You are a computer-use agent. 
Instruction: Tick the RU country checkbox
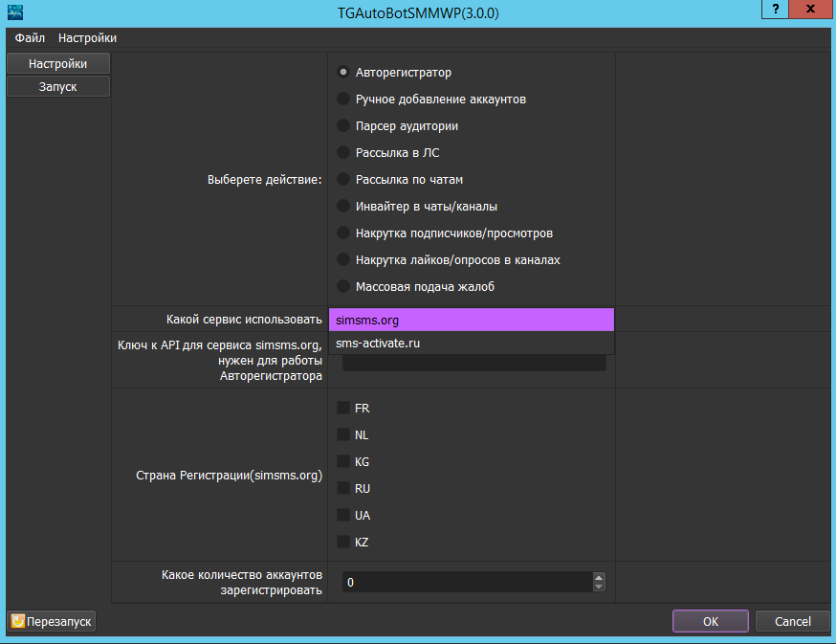[x=343, y=489]
